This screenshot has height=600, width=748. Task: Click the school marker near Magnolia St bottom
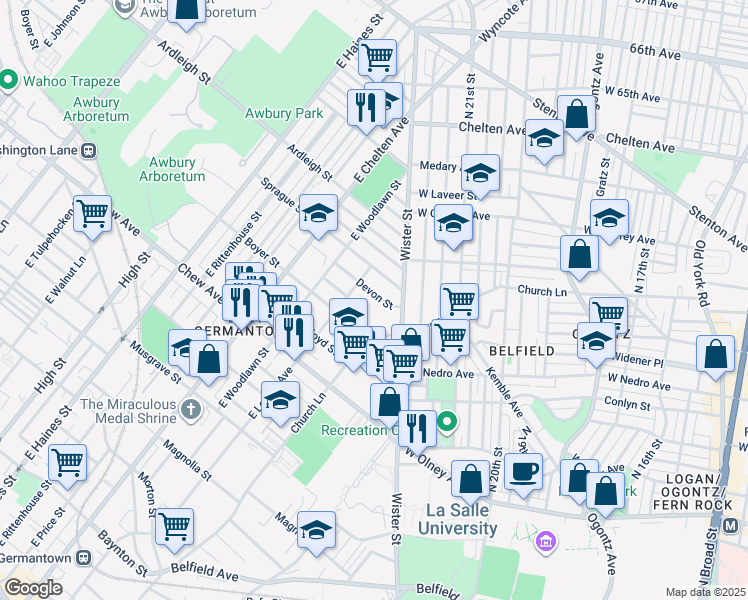click(x=316, y=531)
